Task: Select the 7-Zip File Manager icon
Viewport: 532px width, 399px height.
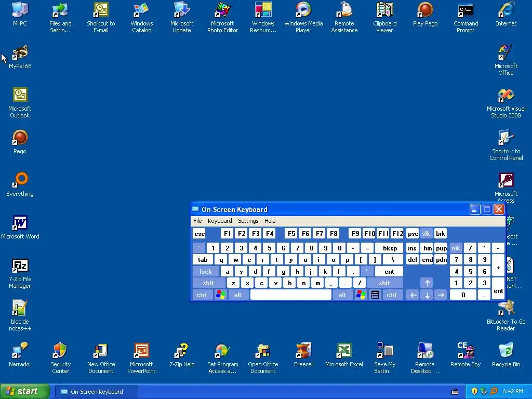Action: 20,273
